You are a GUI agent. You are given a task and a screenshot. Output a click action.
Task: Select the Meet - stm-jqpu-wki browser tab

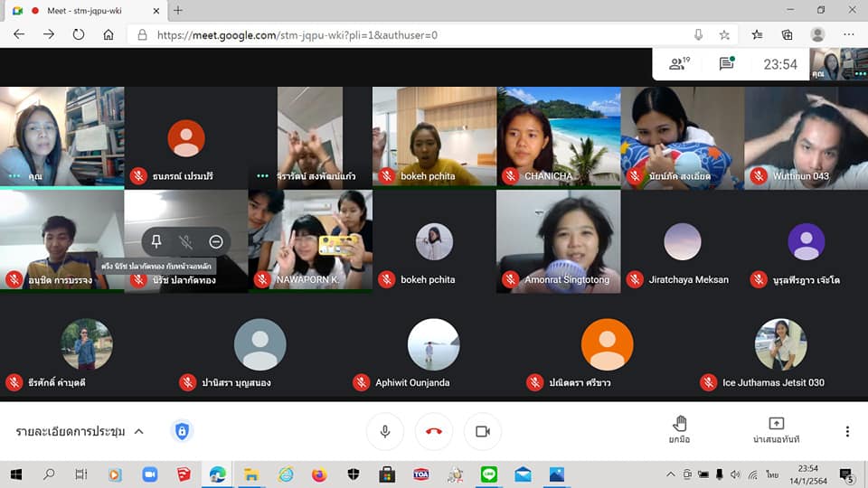point(81,10)
